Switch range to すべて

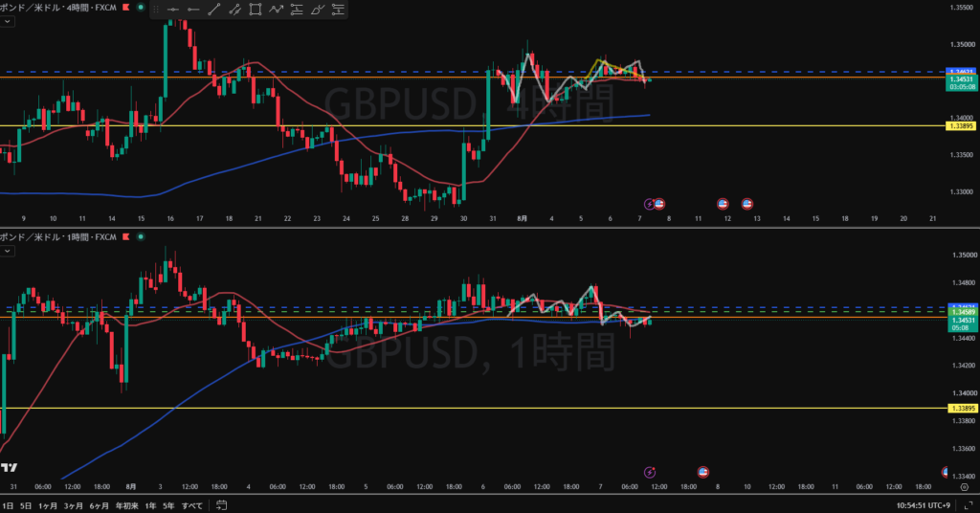click(191, 505)
